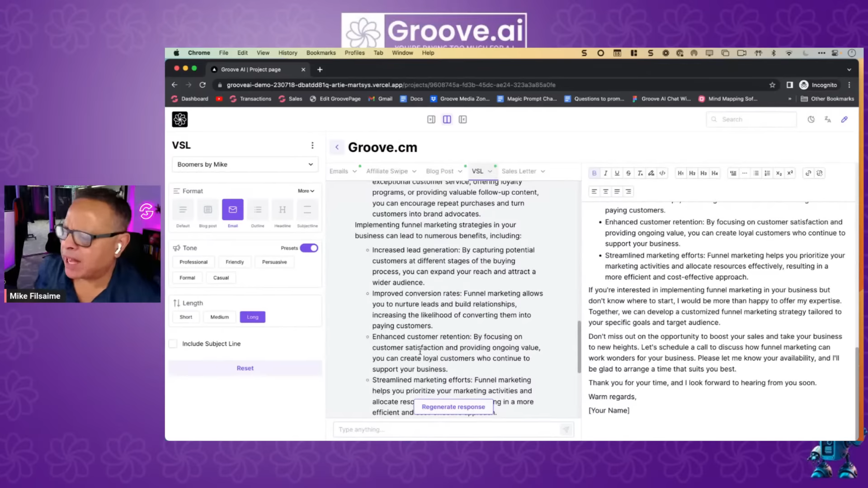Insert a blockquote
Viewport: 868px width, 488px height.
tap(733, 173)
